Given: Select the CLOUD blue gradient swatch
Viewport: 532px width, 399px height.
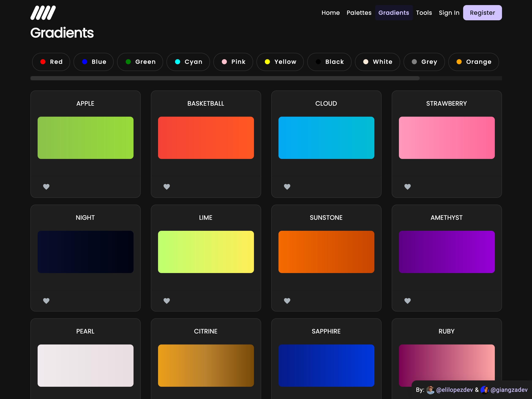Looking at the screenshot, I should (x=326, y=138).
